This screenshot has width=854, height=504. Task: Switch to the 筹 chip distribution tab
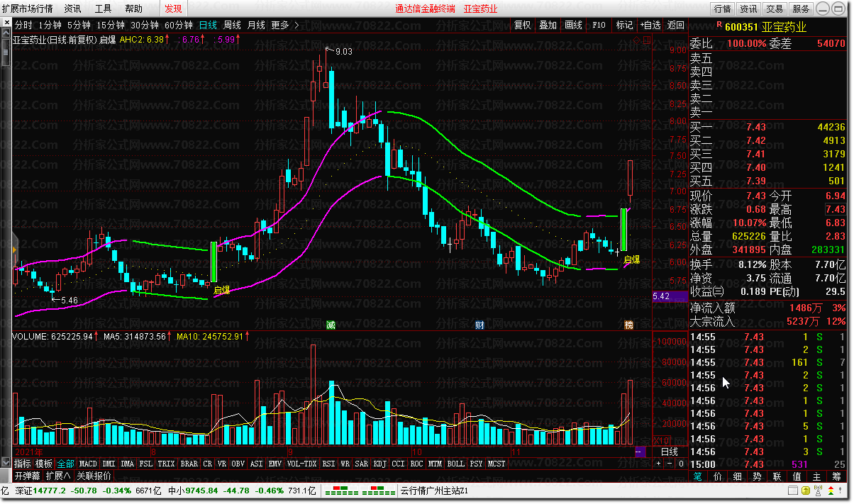(x=837, y=476)
